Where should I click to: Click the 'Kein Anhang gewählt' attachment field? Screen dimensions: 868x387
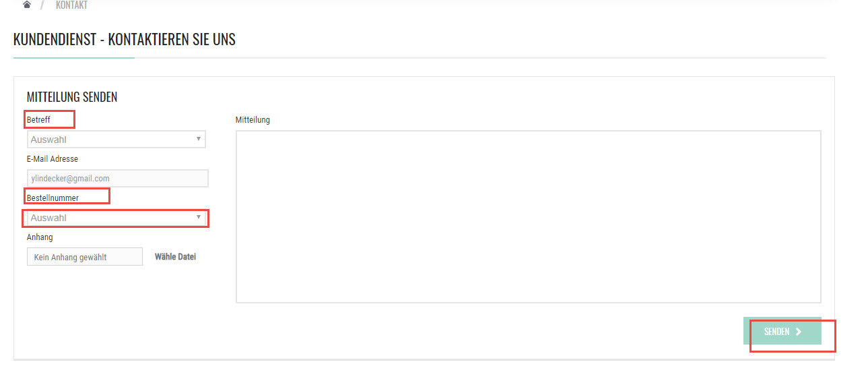coord(85,257)
